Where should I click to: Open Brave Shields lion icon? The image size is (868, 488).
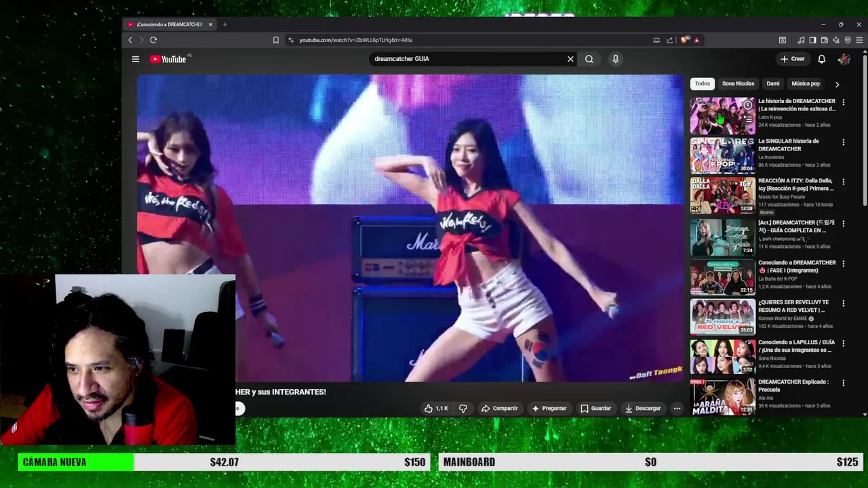pos(684,40)
